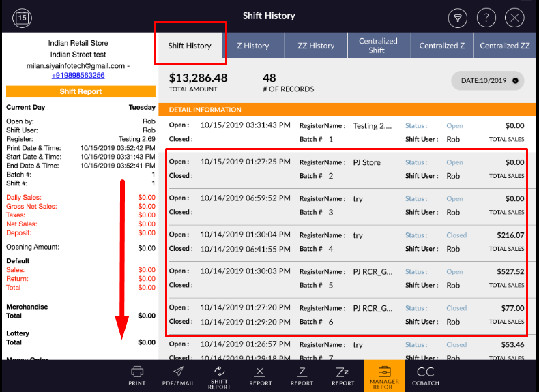
Task: Click open time 10/15/2019 03:31:43 PM
Action: tap(246, 125)
